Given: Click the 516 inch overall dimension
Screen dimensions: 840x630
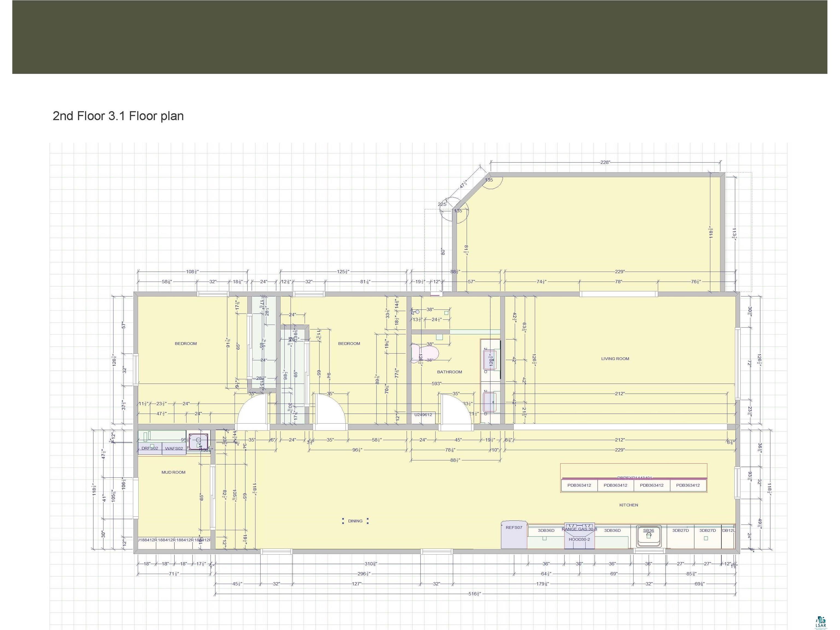Looking at the screenshot, I should pos(474,594).
